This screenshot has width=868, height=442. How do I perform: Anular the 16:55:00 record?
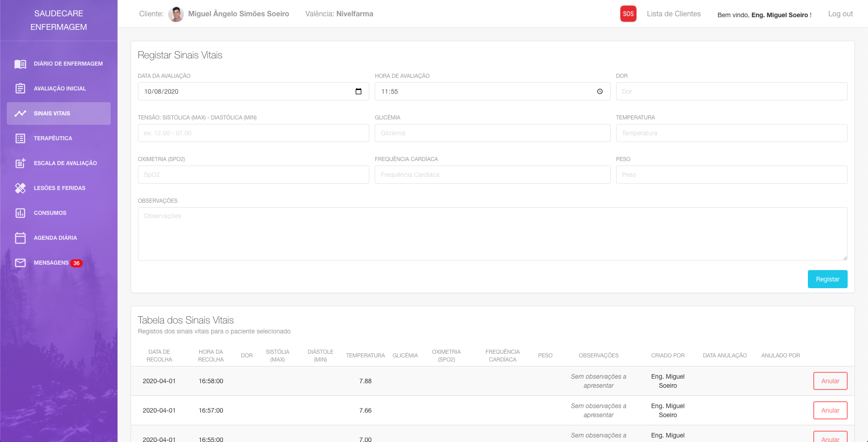point(830,437)
